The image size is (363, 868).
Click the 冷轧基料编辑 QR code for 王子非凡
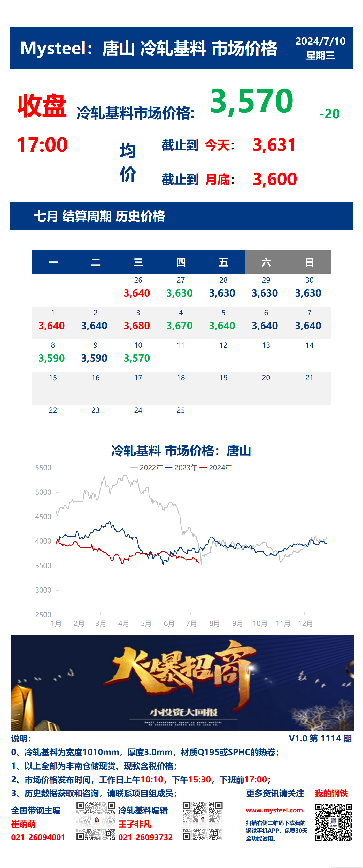[x=203, y=821]
